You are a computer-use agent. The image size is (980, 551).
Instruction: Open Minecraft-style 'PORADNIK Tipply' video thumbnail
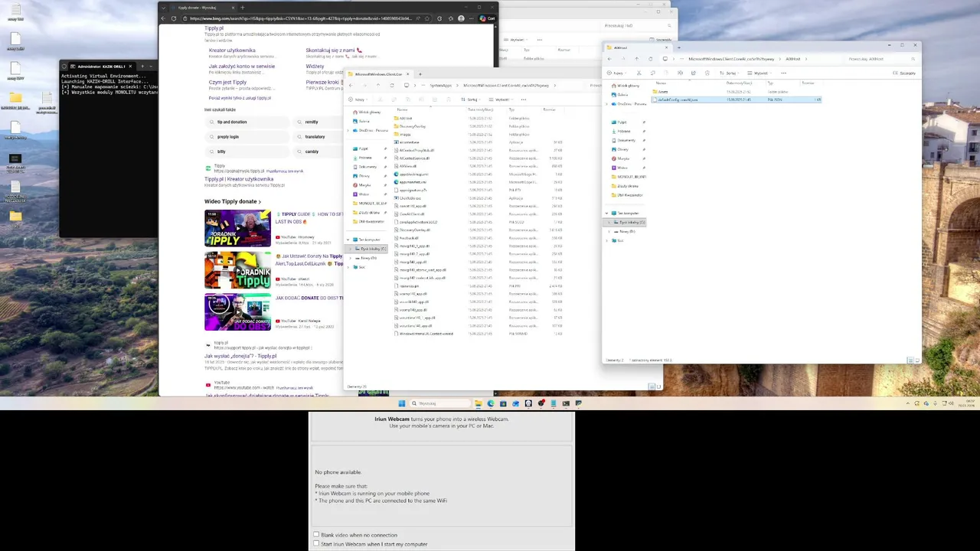click(237, 270)
